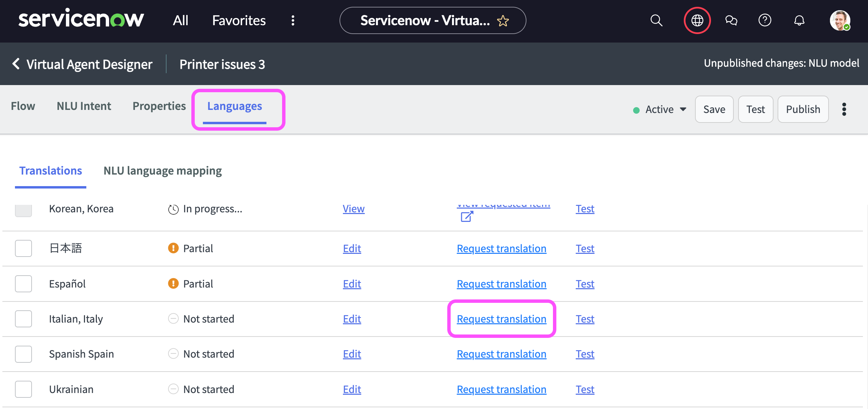Click the Servicenow - Virtua... title pill
The width and height of the screenshot is (868, 409).
(x=425, y=20)
